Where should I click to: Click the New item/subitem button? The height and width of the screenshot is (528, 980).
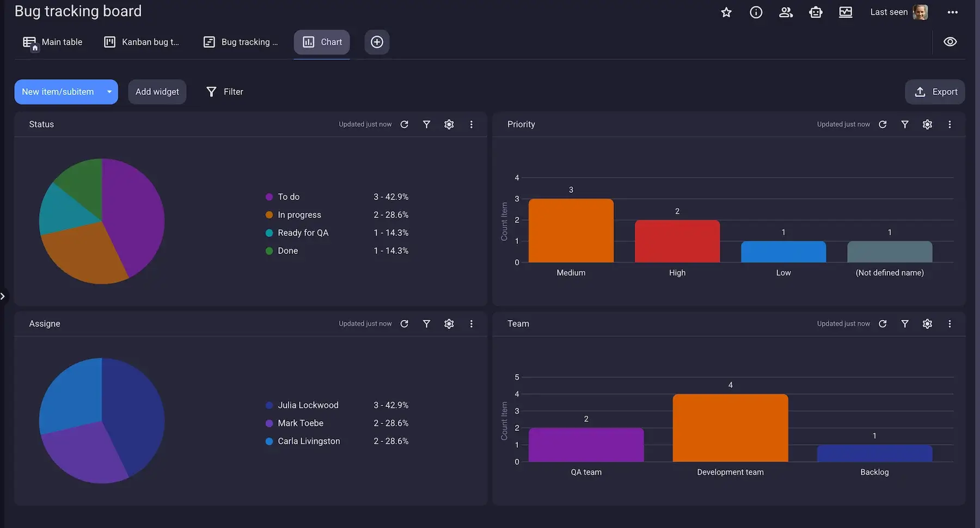(58, 92)
